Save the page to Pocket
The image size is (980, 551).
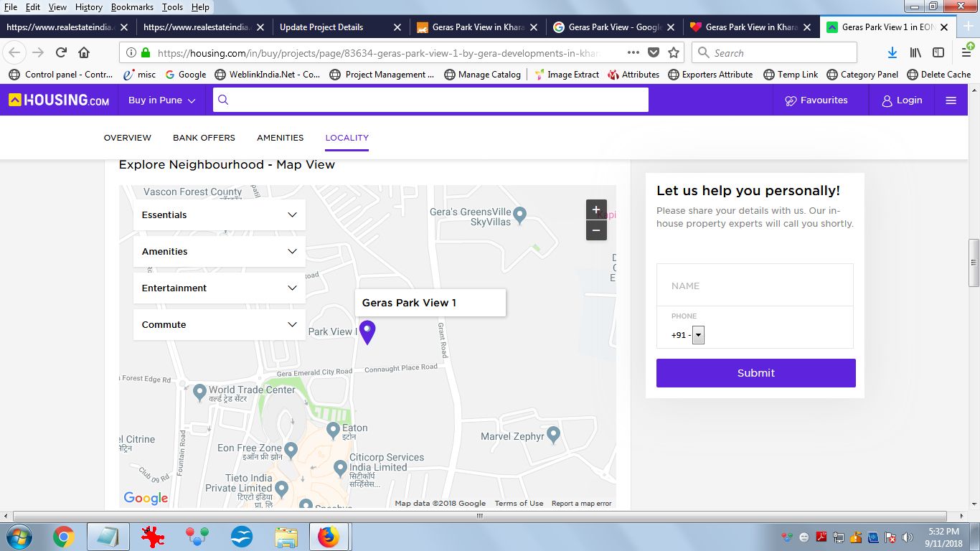click(x=654, y=52)
